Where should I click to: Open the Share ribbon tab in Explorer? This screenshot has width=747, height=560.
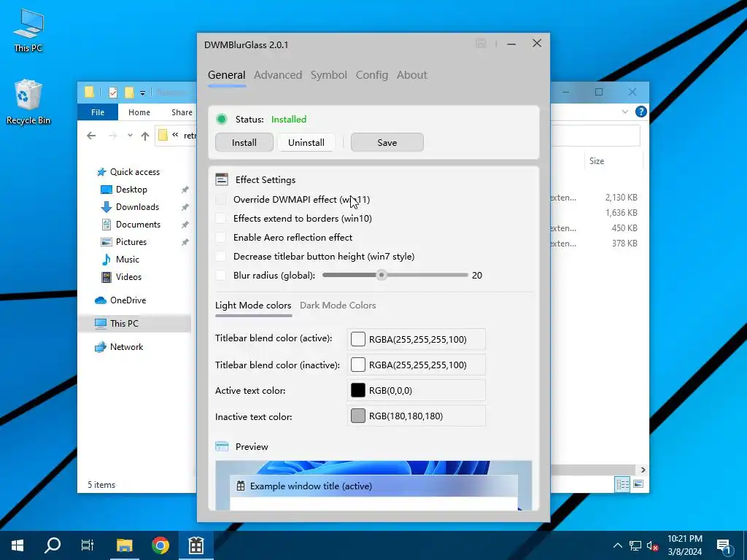[x=182, y=112]
